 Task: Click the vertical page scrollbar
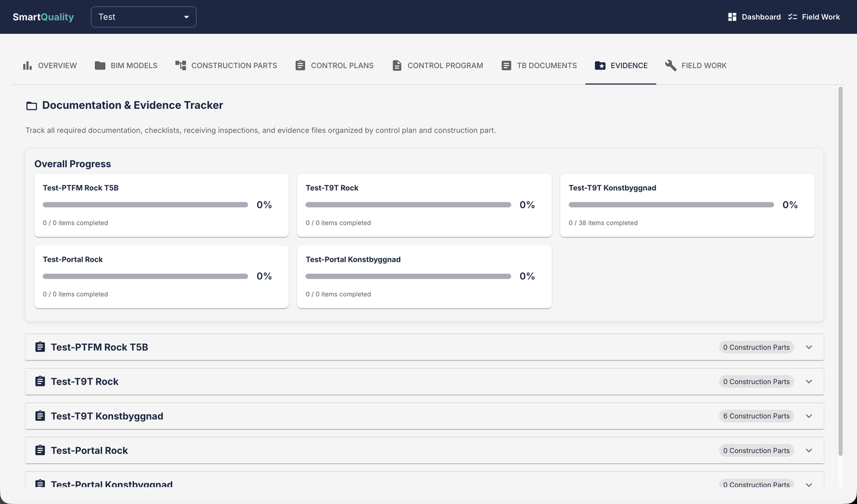(x=840, y=271)
